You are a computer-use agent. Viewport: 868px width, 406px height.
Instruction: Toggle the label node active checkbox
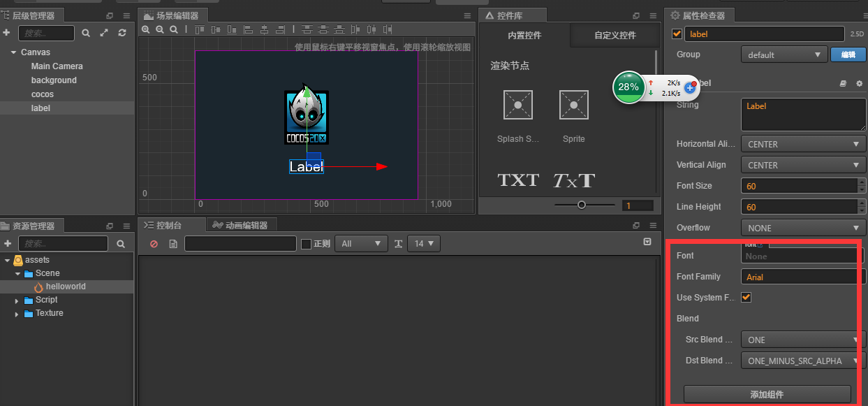tap(676, 34)
